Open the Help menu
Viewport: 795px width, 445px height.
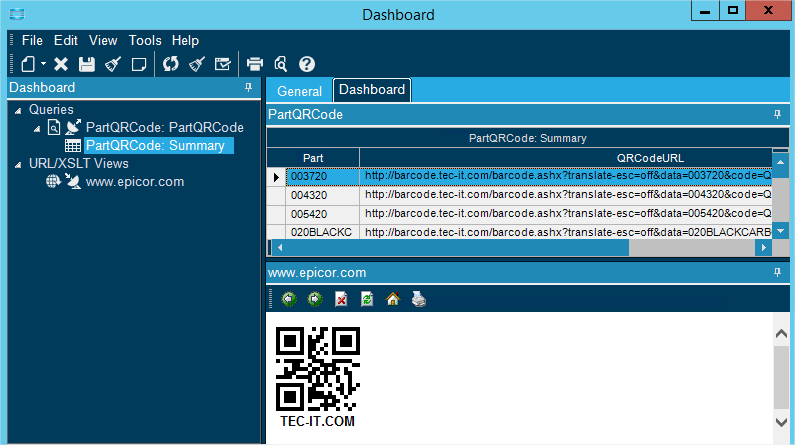(185, 41)
